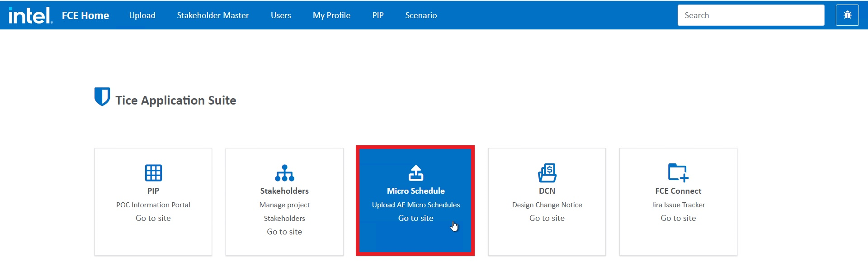This screenshot has height=277, width=868.
Task: Click the Tice shield logo icon
Action: click(102, 96)
